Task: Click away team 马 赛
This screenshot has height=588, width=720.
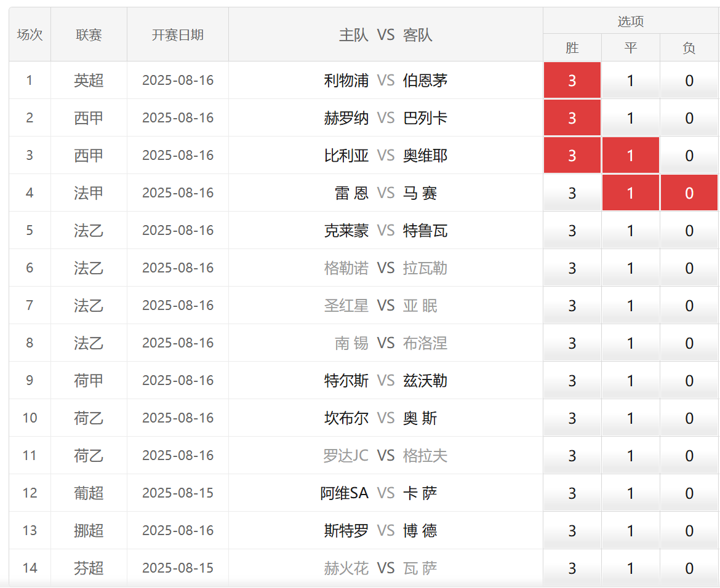Action: pos(420,193)
